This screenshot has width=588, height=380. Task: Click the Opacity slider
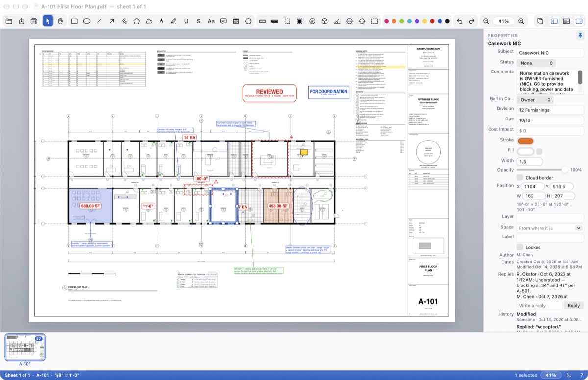(542, 170)
